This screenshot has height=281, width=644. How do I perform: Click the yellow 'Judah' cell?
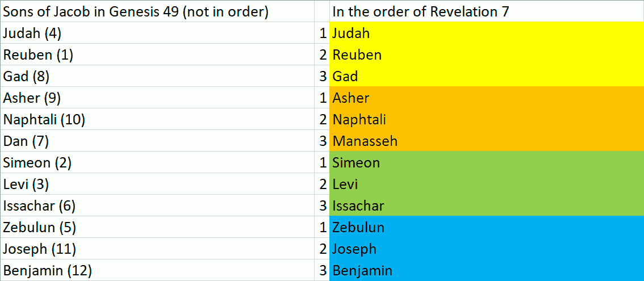pos(351,33)
